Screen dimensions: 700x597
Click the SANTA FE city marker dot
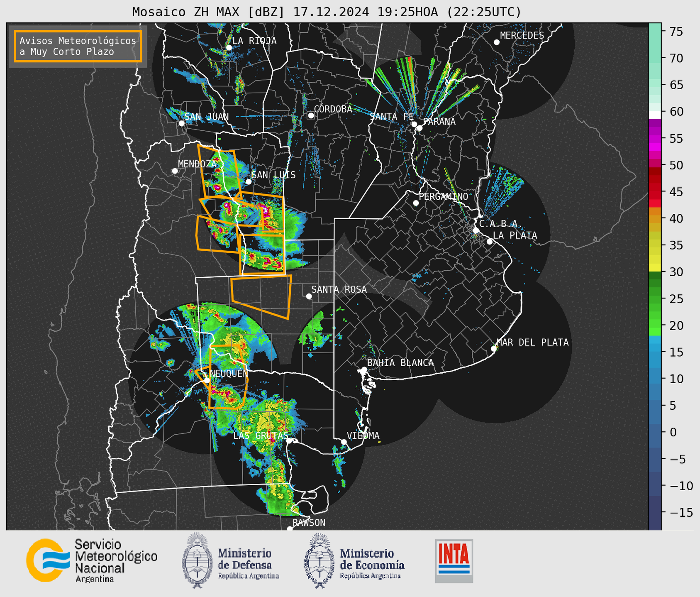pyautogui.click(x=414, y=124)
